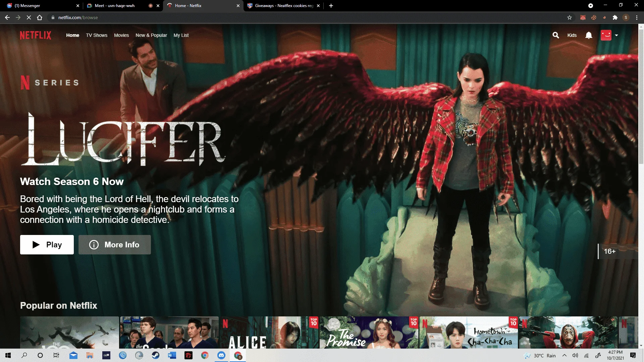
Task: Open Chrome three-dot menu
Action: pyautogui.click(x=637, y=17)
